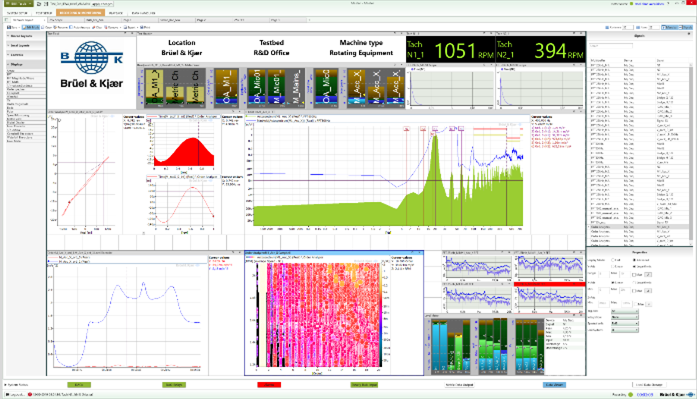Select the orange highlighted ribbon tab
This screenshot has width=697, height=399.
(x=80, y=13)
